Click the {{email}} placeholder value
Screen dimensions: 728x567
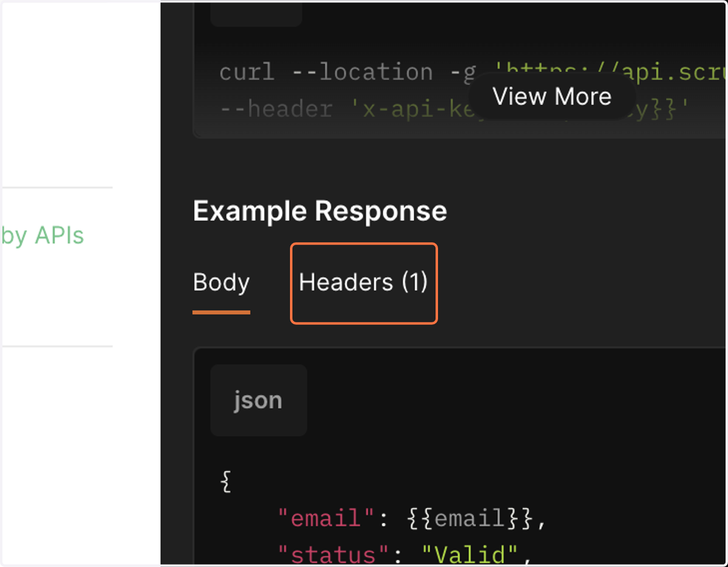(x=471, y=518)
